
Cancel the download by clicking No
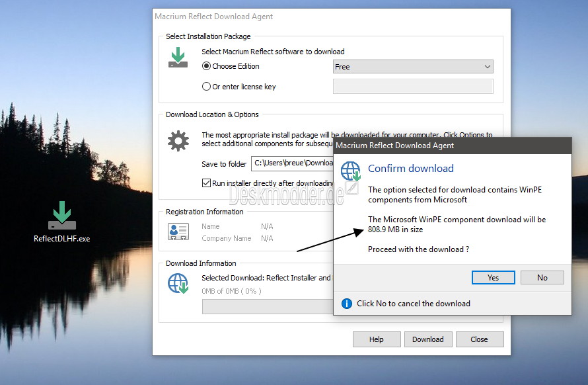click(x=542, y=278)
